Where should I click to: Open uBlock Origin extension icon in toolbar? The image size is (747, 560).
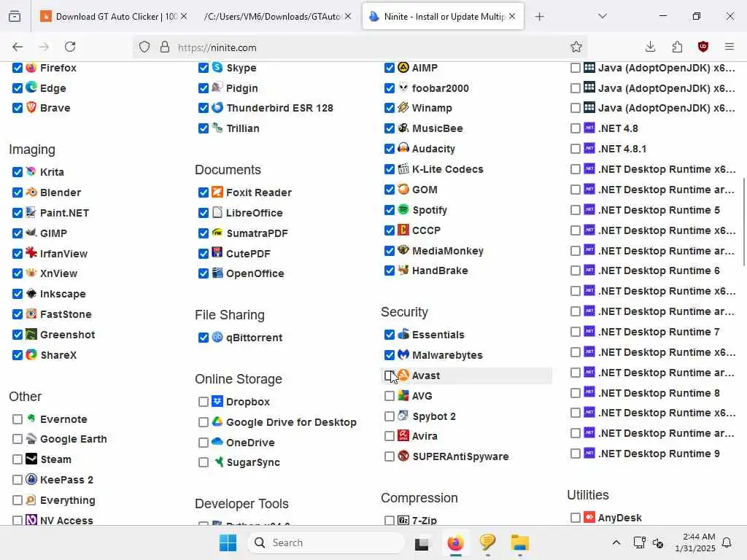pos(703,47)
